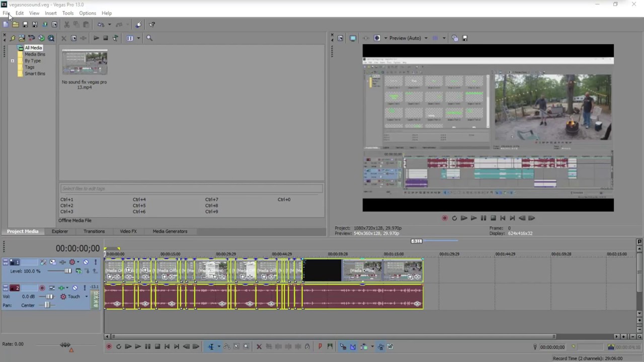Viewport: 644px width, 362px height.
Task: Click the track 1 Track Motion icon
Action: tap(53, 262)
